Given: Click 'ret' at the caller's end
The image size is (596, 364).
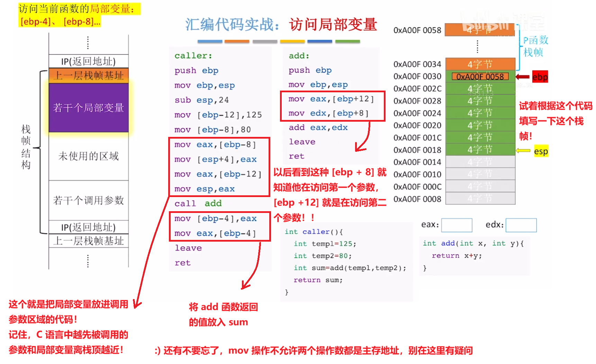Looking at the screenshot, I should (182, 263).
